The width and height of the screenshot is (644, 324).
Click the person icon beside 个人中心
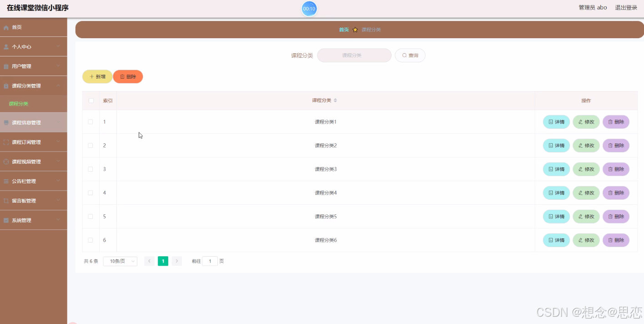(6, 47)
